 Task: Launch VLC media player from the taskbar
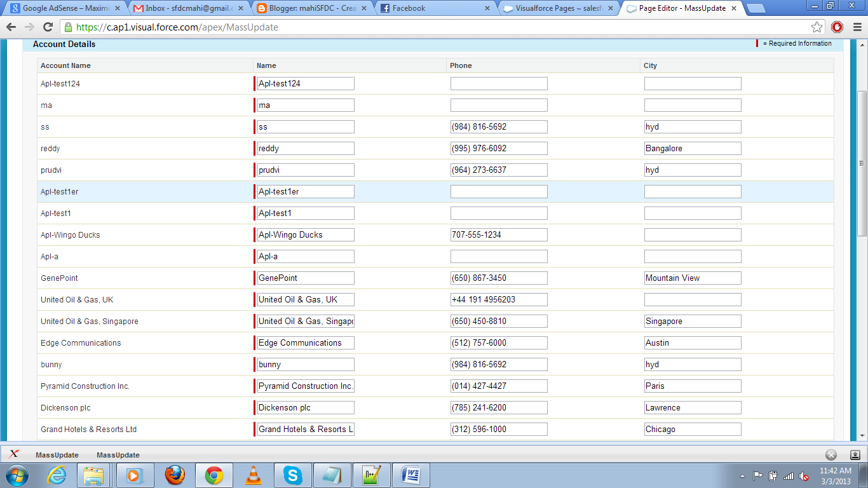(x=254, y=475)
